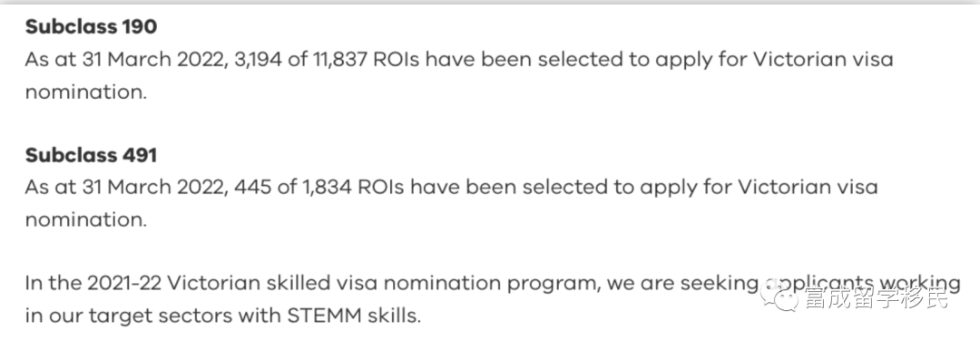The width and height of the screenshot is (980, 340).
Task: Click the 11,837 ROIs total figure
Action: [x=340, y=60]
